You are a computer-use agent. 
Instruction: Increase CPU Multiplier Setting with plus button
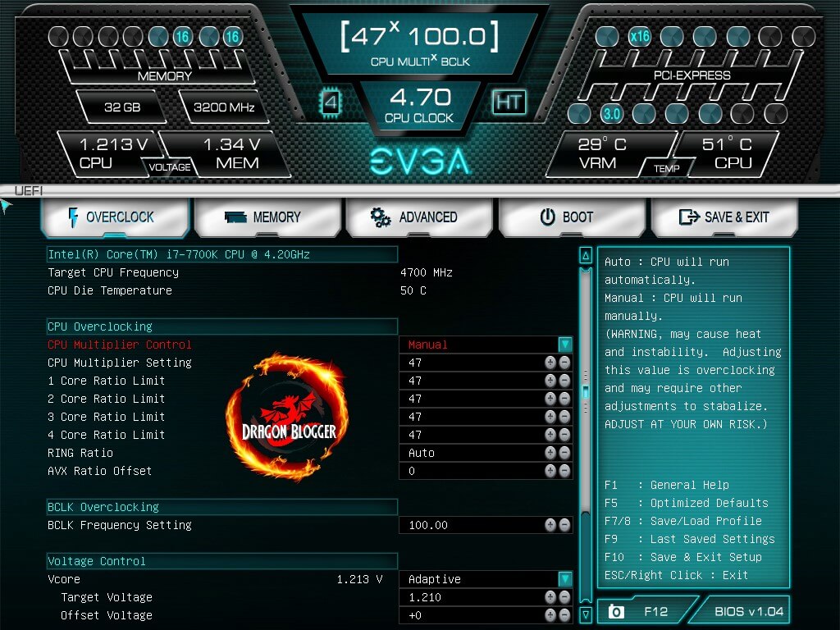click(x=550, y=363)
